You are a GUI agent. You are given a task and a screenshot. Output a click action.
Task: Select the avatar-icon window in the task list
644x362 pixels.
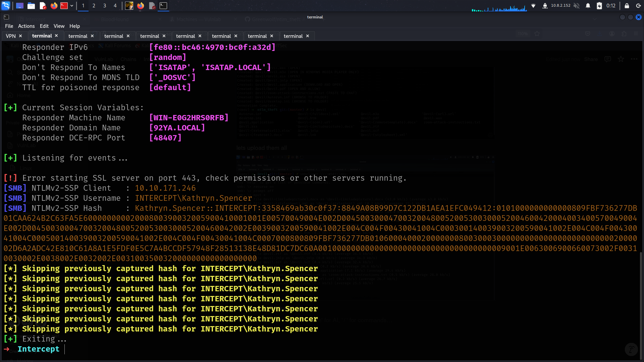(129, 6)
